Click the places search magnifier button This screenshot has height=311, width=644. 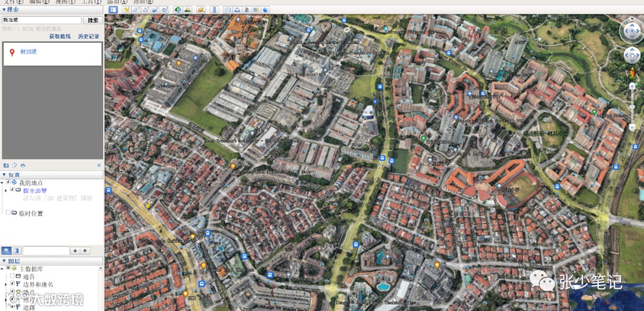[x=7, y=251]
